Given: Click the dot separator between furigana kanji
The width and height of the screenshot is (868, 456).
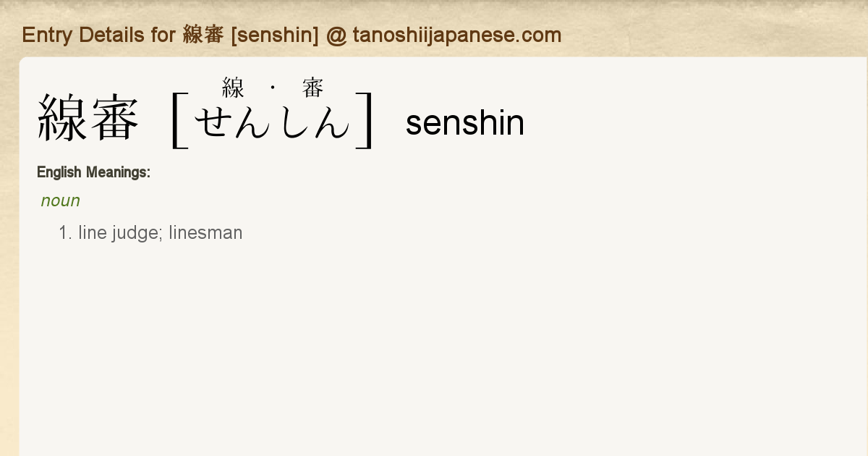Looking at the screenshot, I should tap(273, 88).
